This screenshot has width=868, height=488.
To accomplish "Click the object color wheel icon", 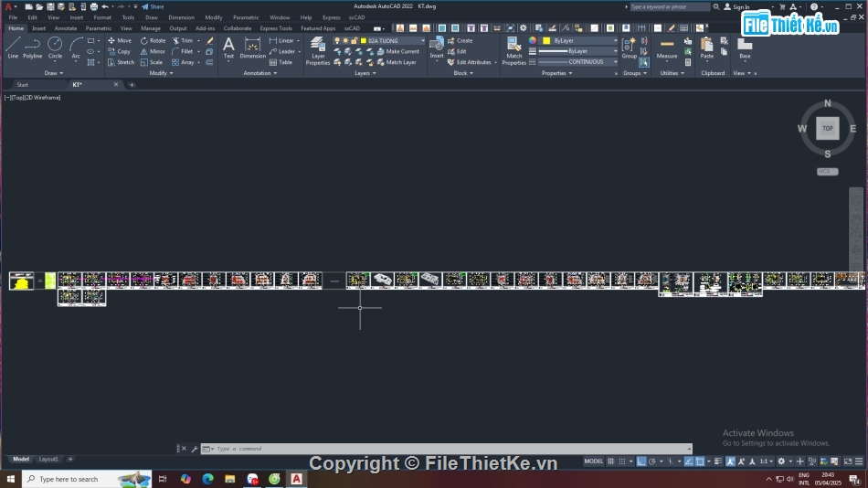I will pos(533,40).
